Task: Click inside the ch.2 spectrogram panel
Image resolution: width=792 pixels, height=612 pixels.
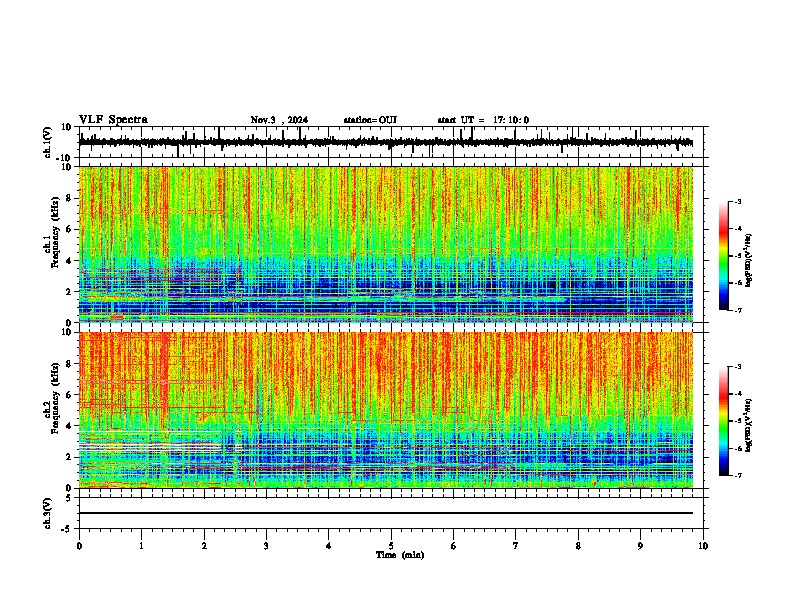Action: 386,410
